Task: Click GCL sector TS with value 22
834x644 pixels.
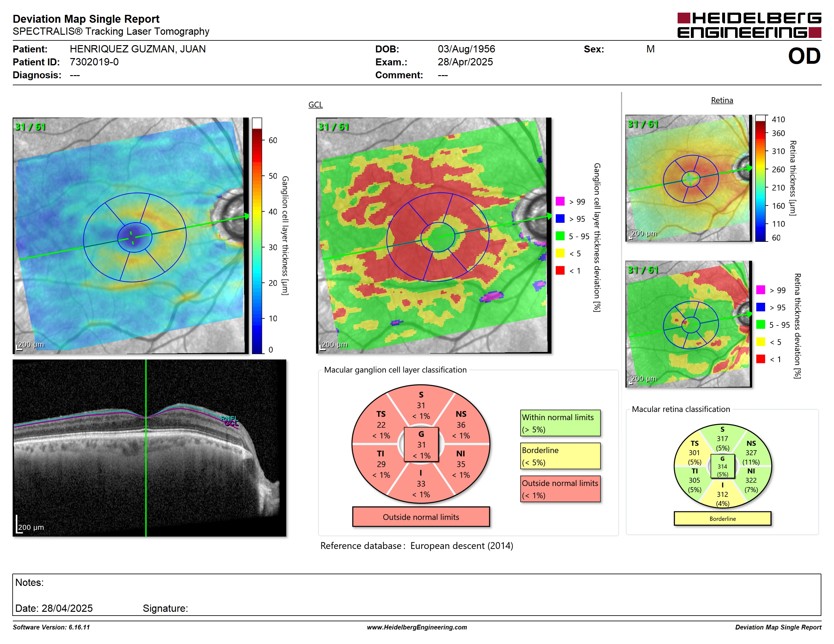Action: [381, 424]
